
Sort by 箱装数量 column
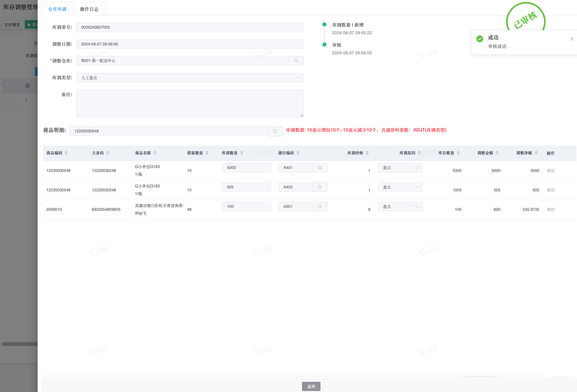point(207,153)
